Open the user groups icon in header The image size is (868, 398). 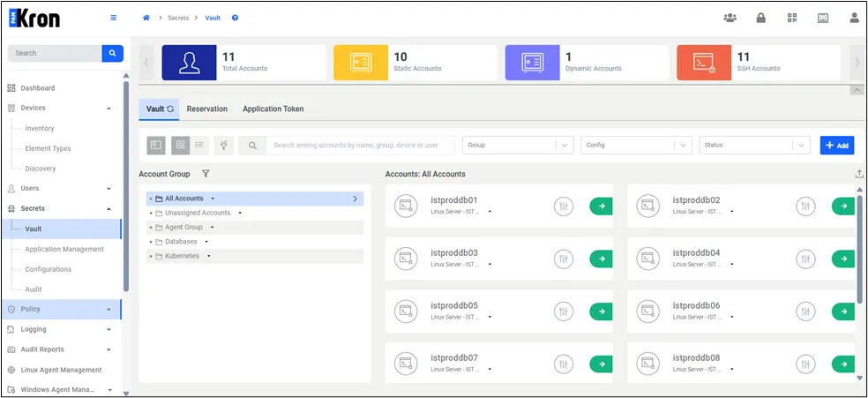(x=730, y=18)
